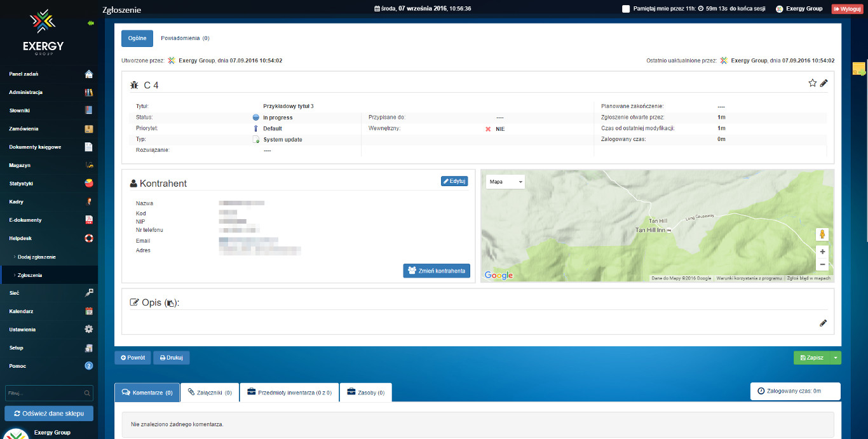Click Odśwież dane sklepu button
This screenshot has height=439, width=868.
(x=49, y=413)
